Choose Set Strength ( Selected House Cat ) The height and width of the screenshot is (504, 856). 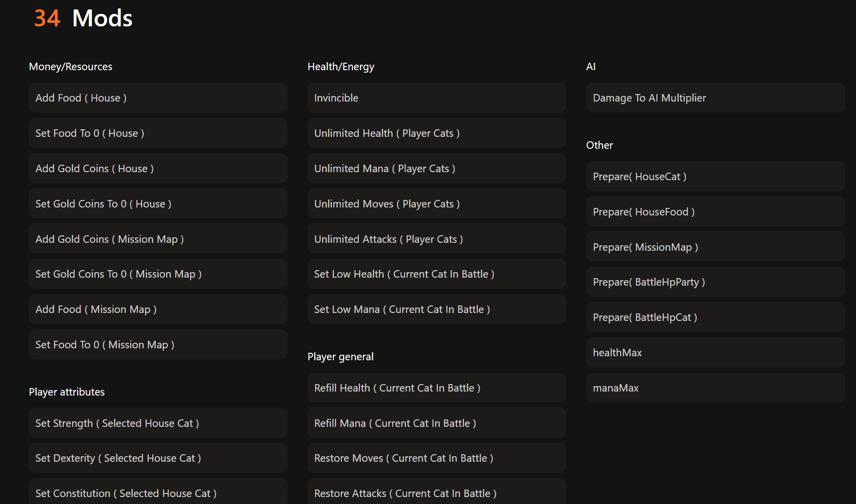tap(157, 423)
